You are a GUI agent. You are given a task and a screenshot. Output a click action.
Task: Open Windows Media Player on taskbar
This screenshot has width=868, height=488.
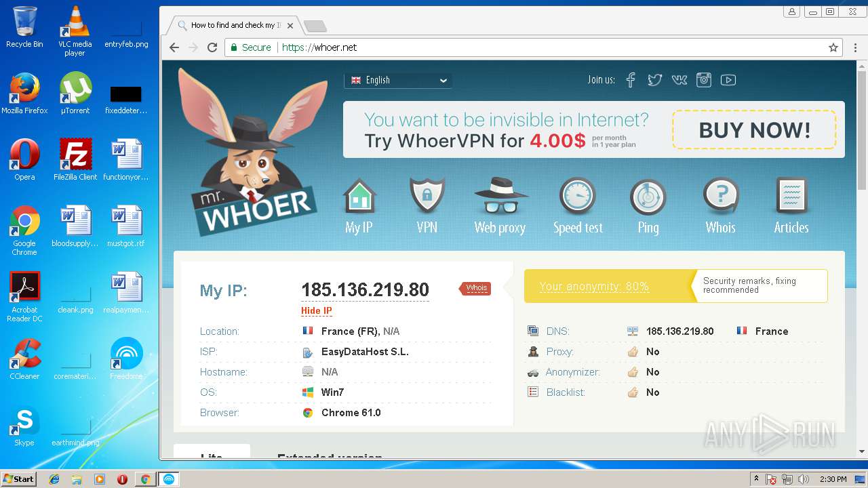(x=100, y=479)
